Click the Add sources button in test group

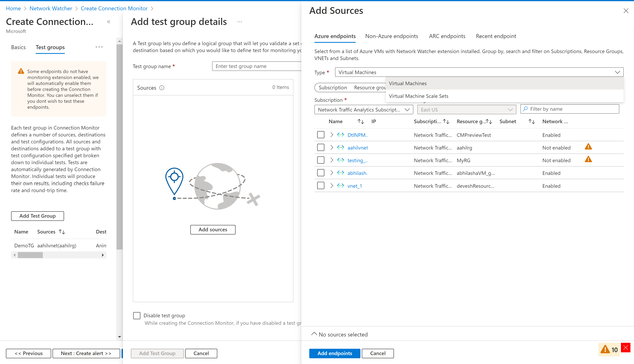[x=213, y=229]
